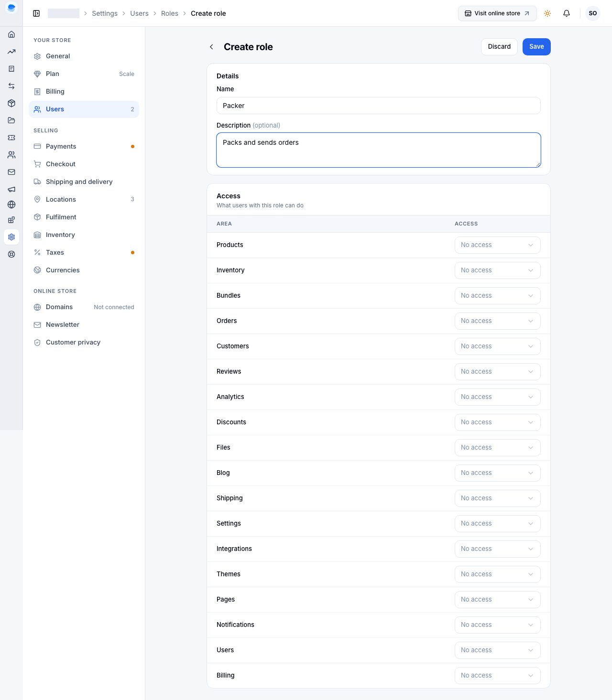Open the people Customers icon in rail
Screen dimensions: 612x700
(11, 155)
